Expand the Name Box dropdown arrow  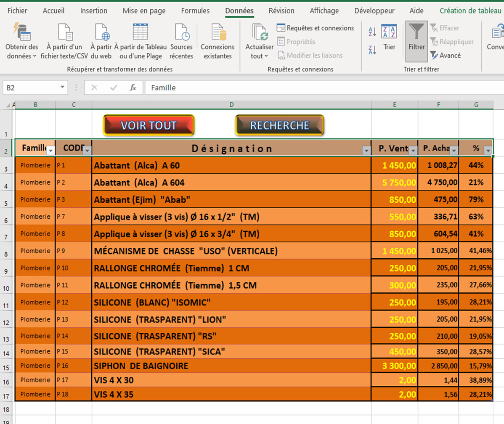tap(63, 87)
